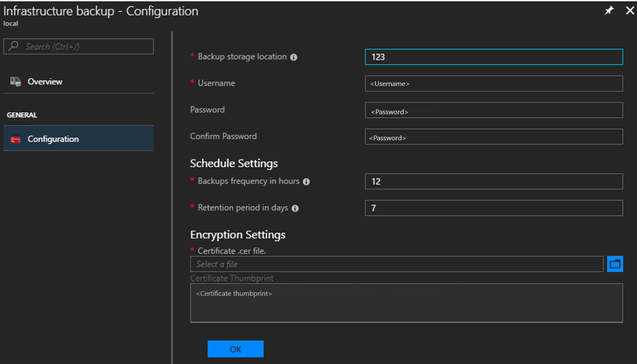The image size is (637, 364).
Task: Close the Configuration blade
Action: pyautogui.click(x=630, y=10)
